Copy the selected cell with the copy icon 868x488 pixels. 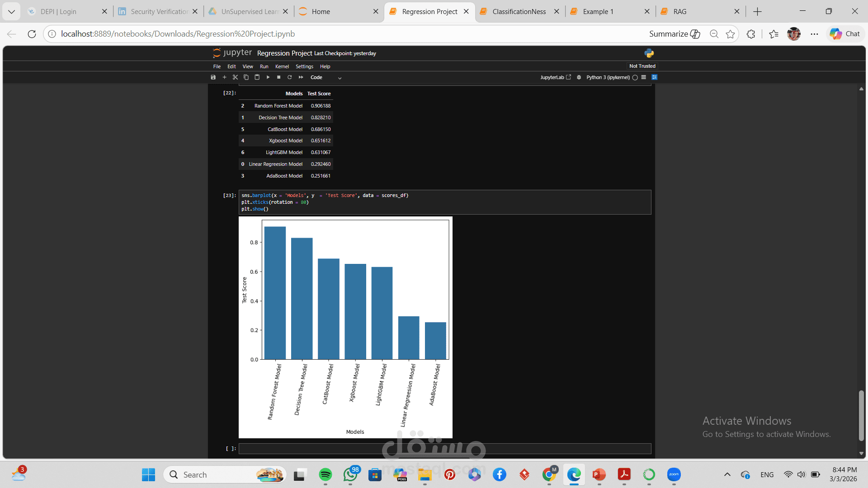tap(246, 77)
